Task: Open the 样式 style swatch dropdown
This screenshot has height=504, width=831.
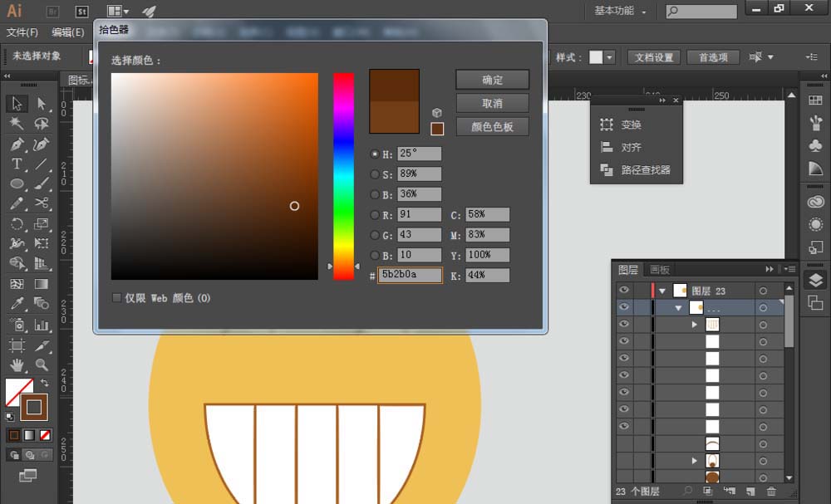Action: coord(609,57)
